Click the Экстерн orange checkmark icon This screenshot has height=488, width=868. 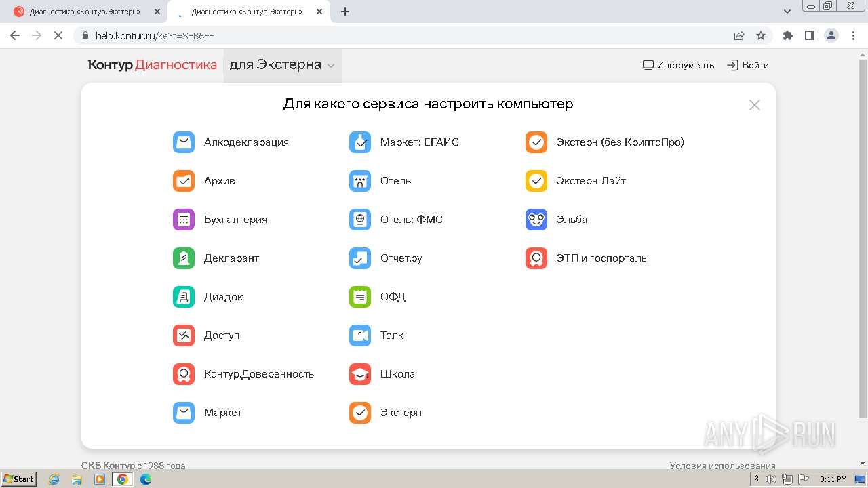click(x=360, y=413)
